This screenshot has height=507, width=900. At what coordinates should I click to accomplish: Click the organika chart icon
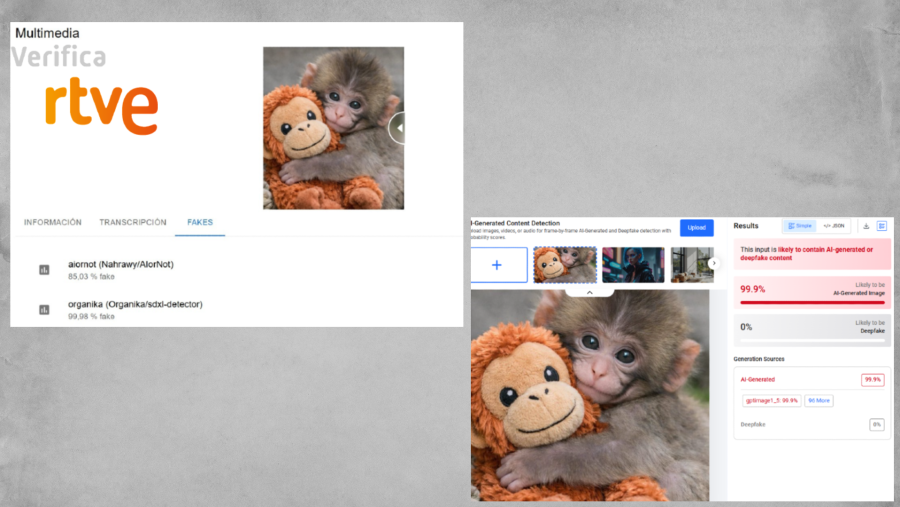44,310
